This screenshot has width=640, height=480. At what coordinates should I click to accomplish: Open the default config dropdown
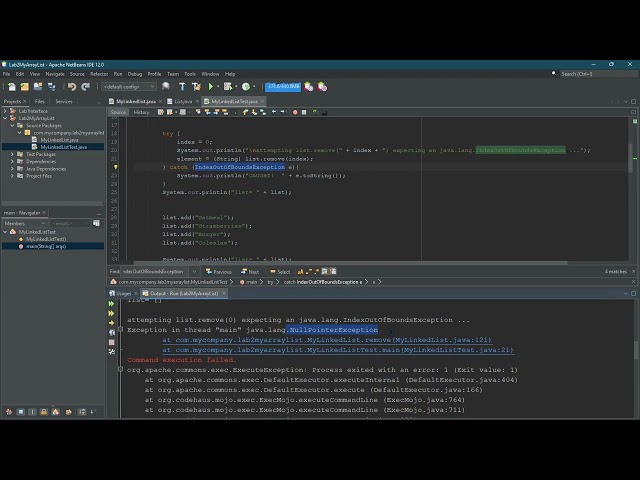click(x=129, y=87)
